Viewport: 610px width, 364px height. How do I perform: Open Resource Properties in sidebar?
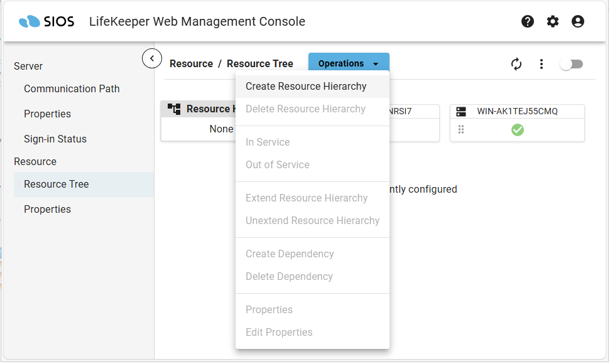[x=47, y=210]
